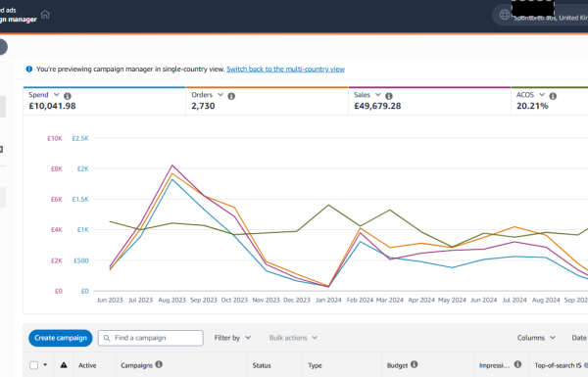This screenshot has width=588, height=377.
Task: Expand the arrow beside select-all checkbox
Action: [x=45, y=364]
